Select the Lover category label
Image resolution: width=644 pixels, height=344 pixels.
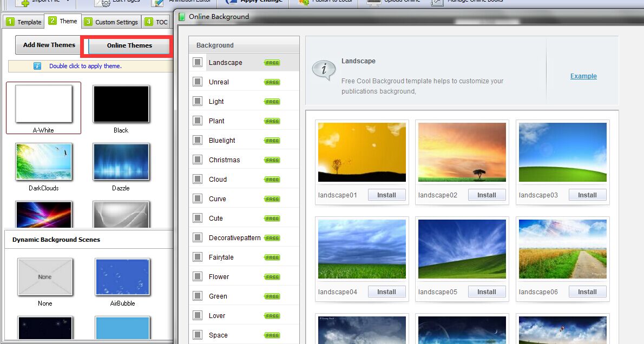(x=217, y=316)
